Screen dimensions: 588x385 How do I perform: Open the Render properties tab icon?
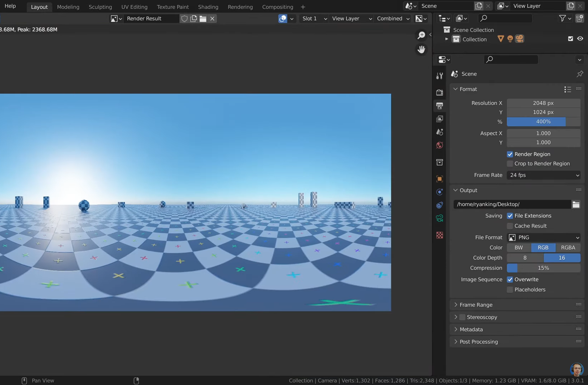tap(439, 92)
